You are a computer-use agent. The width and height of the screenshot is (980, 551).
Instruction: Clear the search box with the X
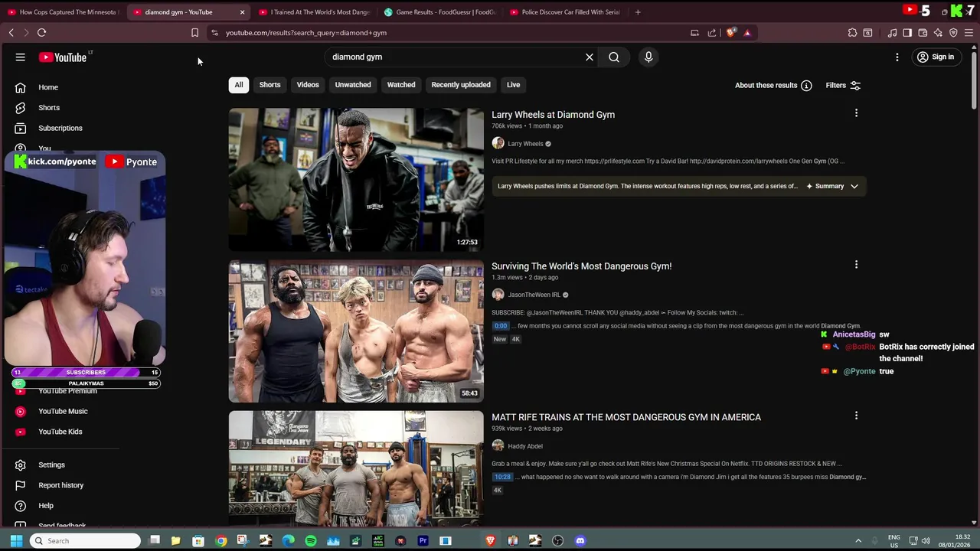point(590,57)
